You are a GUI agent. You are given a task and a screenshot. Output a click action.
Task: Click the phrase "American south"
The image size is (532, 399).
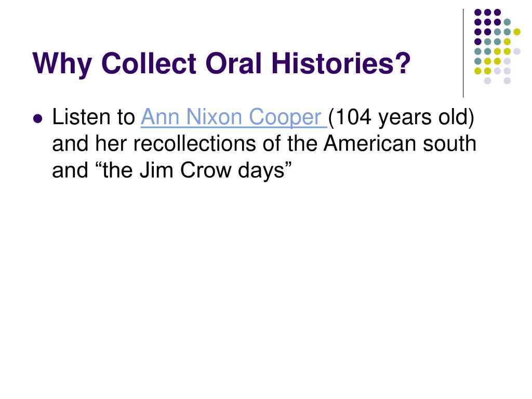(400, 143)
